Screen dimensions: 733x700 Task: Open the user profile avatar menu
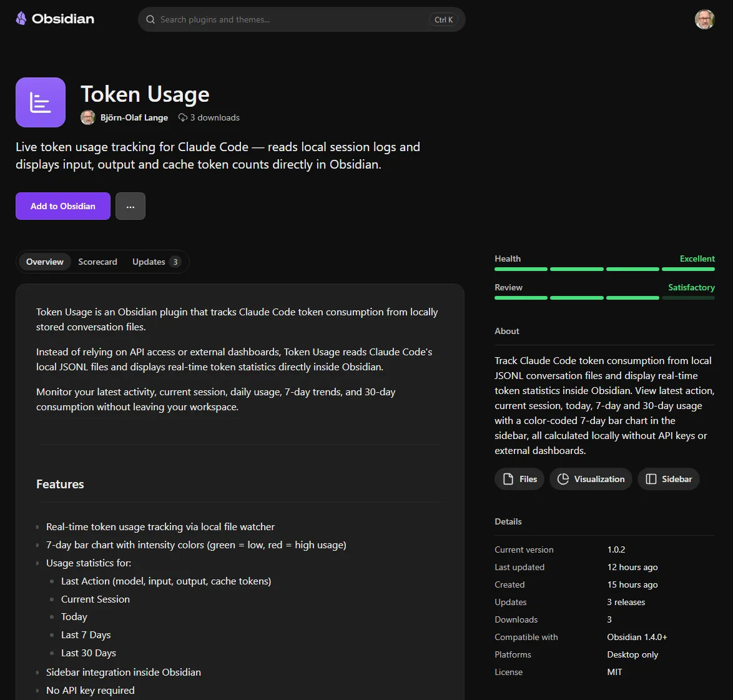(x=704, y=19)
